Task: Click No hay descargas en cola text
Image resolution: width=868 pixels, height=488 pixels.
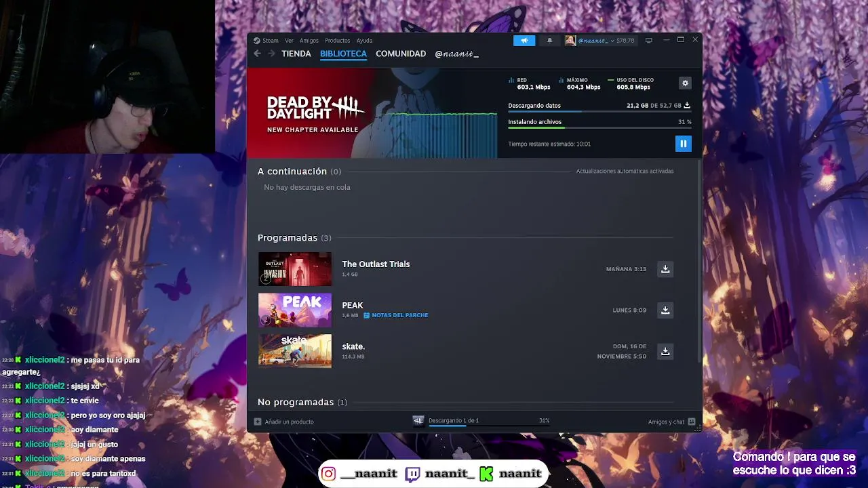Action: [x=307, y=187]
